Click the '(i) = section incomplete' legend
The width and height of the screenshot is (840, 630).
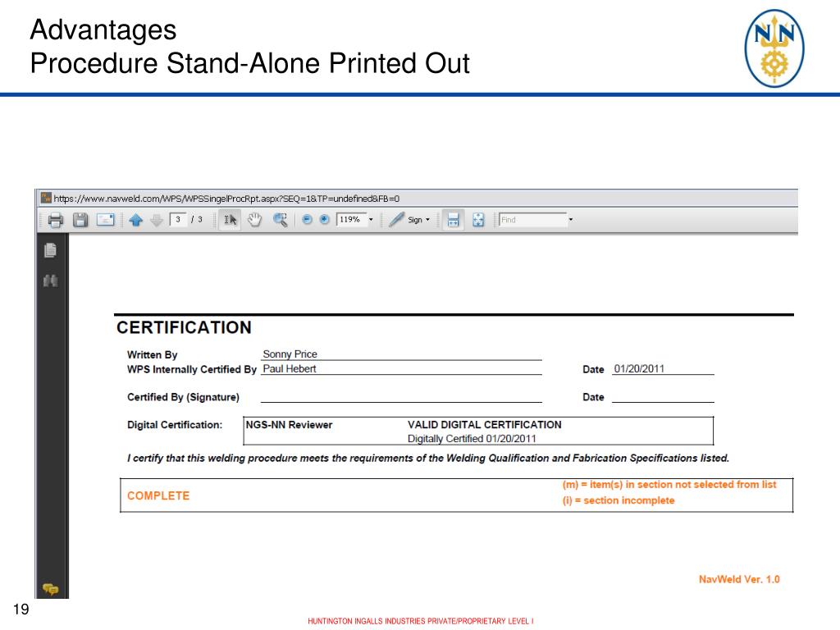pyautogui.click(x=619, y=500)
